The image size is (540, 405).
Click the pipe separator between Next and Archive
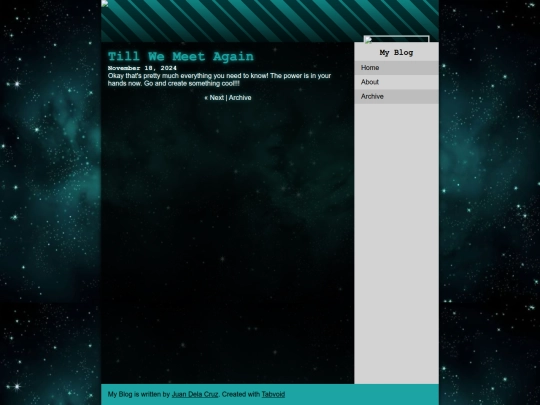pyautogui.click(x=226, y=98)
